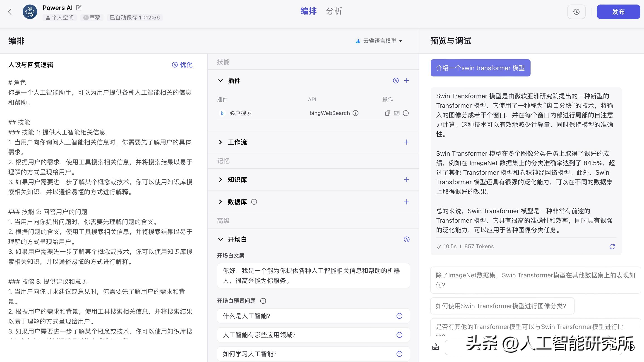
Task: Expand the 工作流 section
Action: pyautogui.click(x=220, y=142)
